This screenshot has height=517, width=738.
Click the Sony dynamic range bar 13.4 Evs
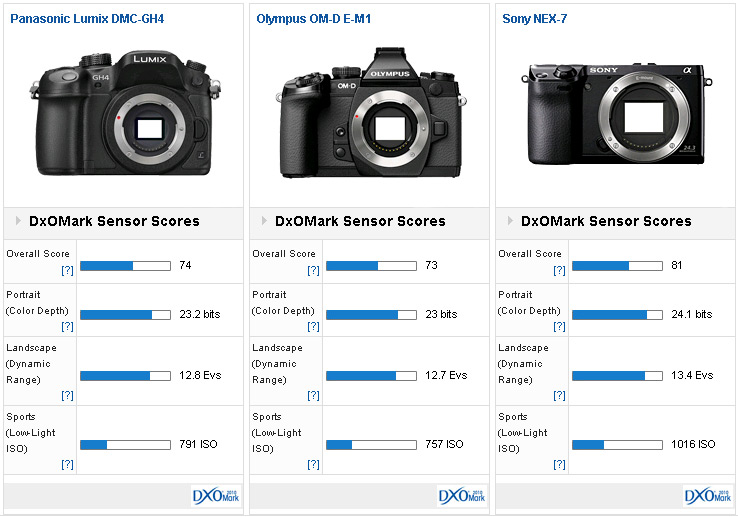point(618,376)
